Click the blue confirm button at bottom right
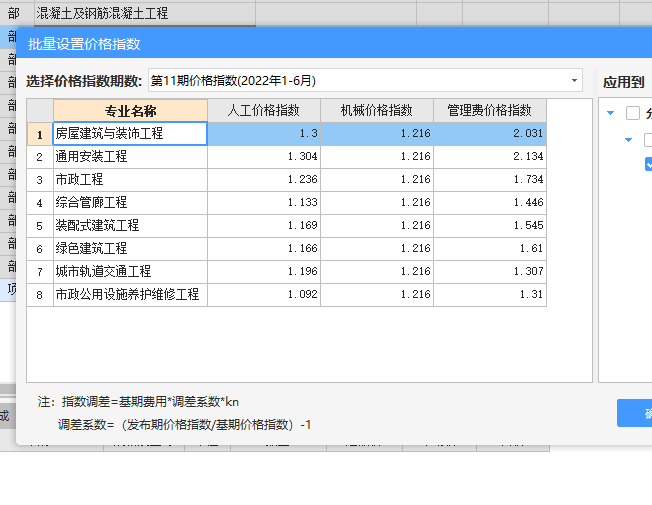 635,413
